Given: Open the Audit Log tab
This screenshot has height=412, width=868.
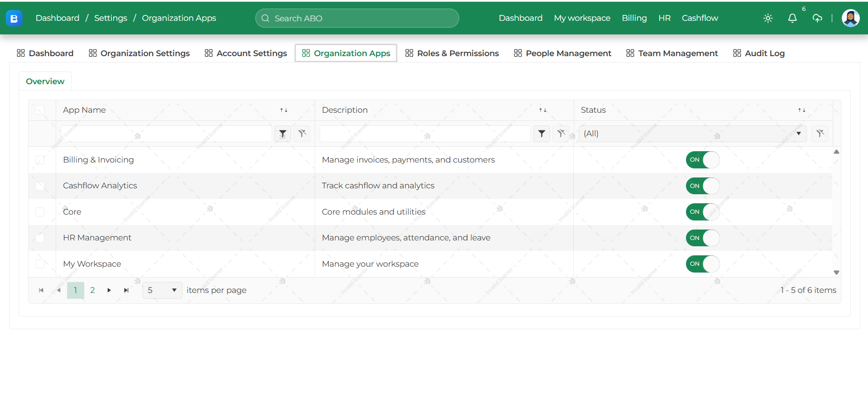Looking at the screenshot, I should (x=759, y=53).
